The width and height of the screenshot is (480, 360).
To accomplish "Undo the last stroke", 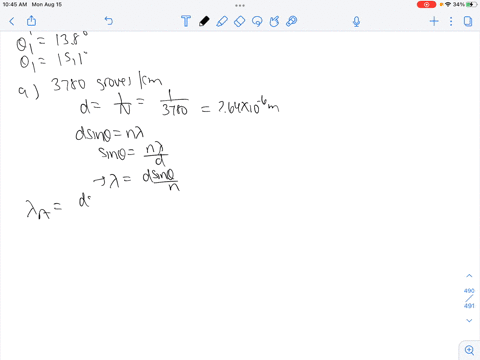I will (109, 21).
